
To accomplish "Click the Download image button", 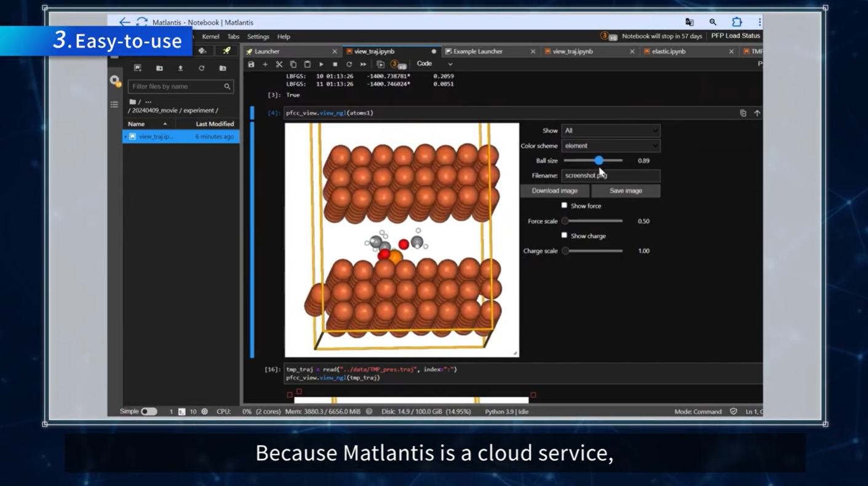I will [554, 191].
